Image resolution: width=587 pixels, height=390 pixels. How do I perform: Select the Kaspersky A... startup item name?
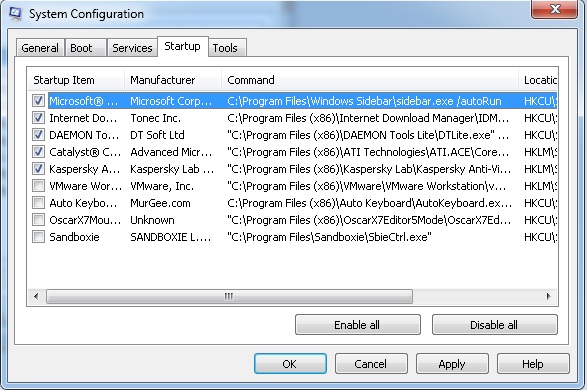pos(84,169)
